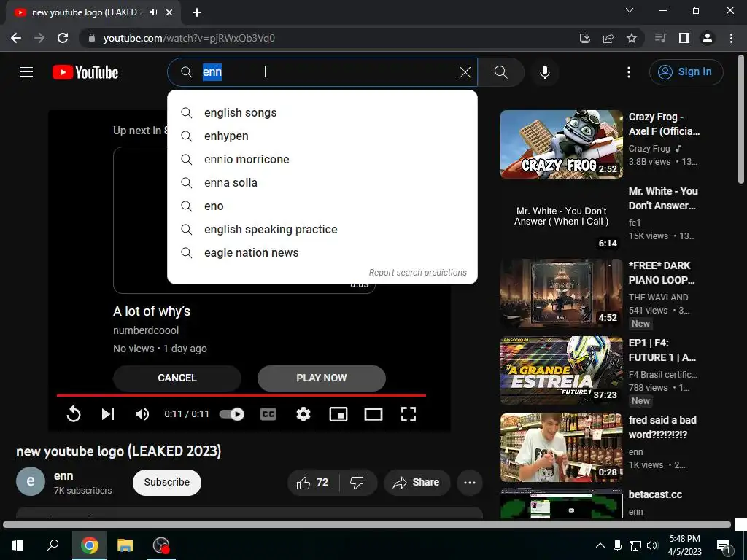
Task: Open Crazy Frog Axel F thumbnail
Action: pyautogui.click(x=561, y=144)
